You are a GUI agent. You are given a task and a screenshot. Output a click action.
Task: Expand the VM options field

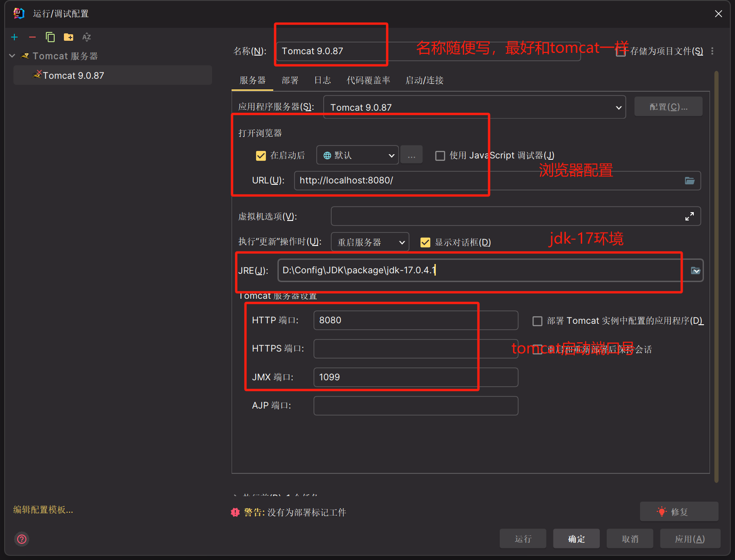690,216
